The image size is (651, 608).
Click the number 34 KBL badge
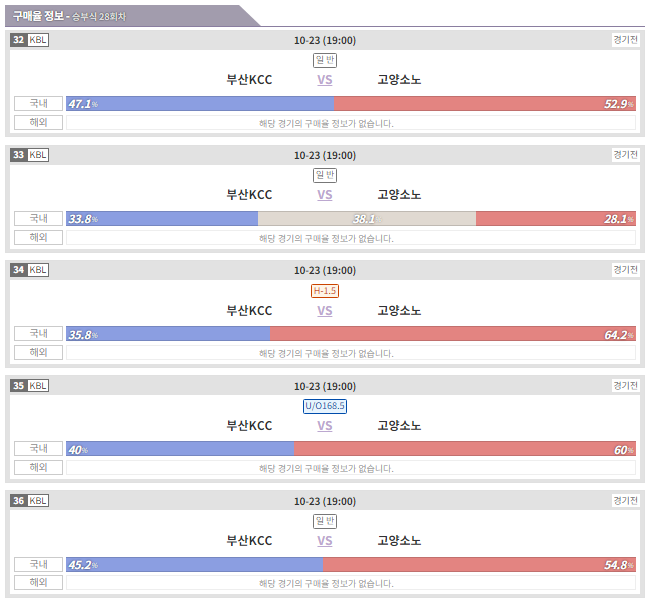pos(29,270)
